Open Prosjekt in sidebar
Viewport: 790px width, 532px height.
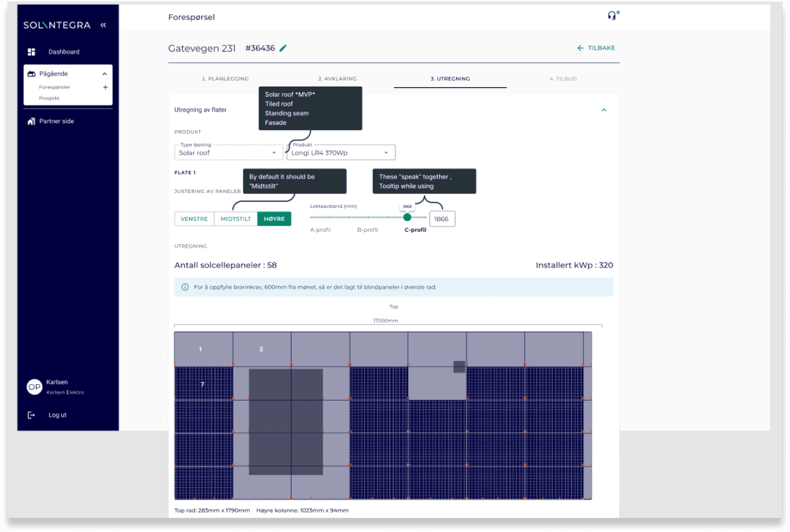coord(49,98)
